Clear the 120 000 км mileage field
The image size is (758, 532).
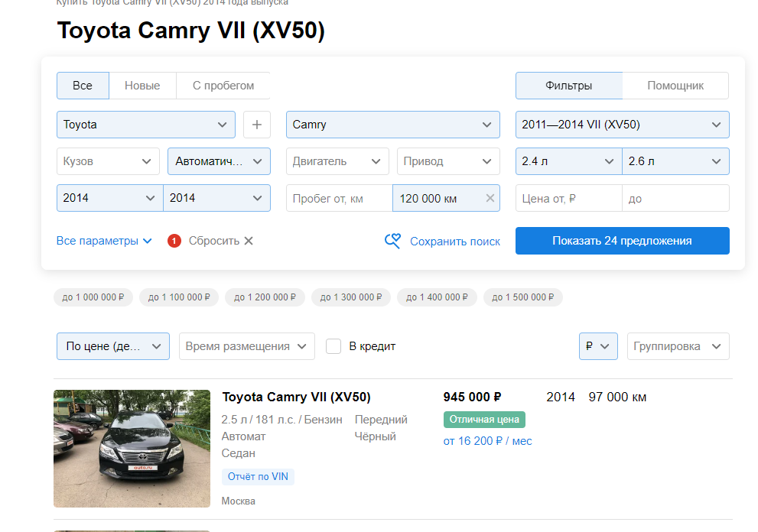(x=490, y=198)
